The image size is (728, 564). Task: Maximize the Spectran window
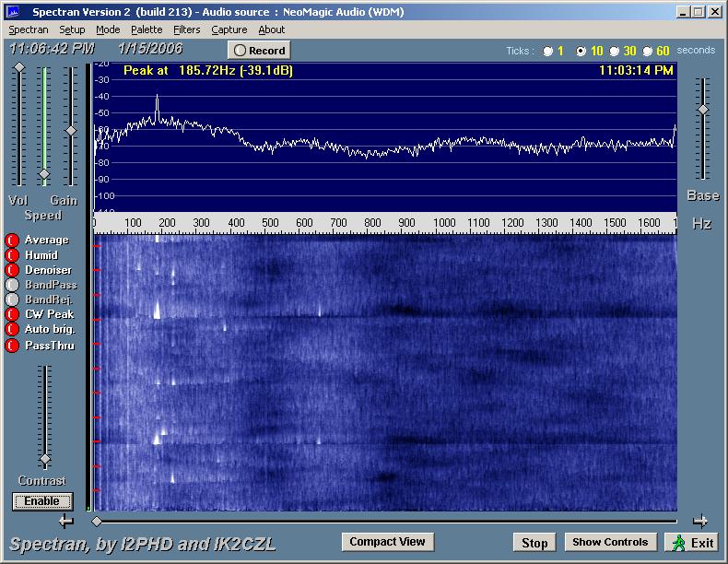pos(698,12)
